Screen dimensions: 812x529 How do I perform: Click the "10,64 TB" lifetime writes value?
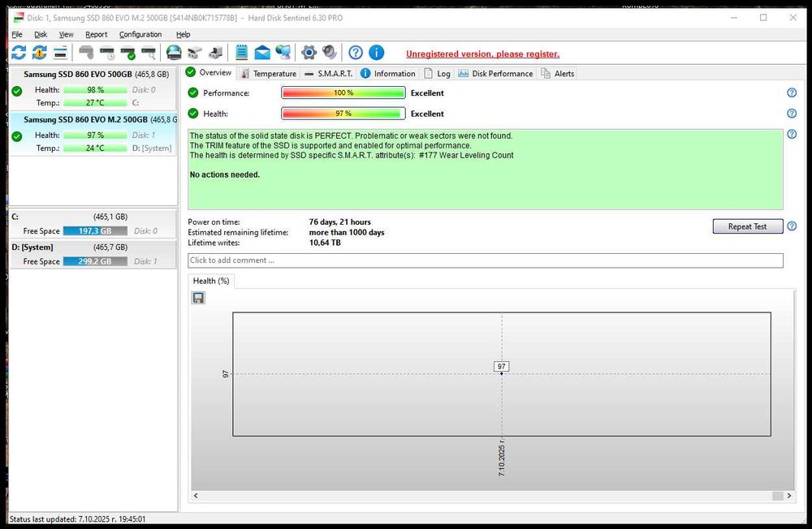(325, 243)
